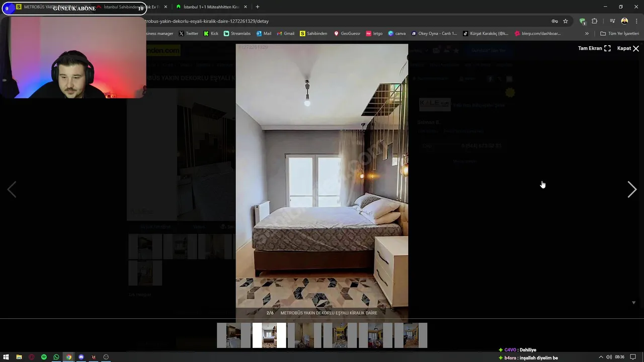Open the Kick bookmark
The image size is (644, 362).
pos(211,34)
